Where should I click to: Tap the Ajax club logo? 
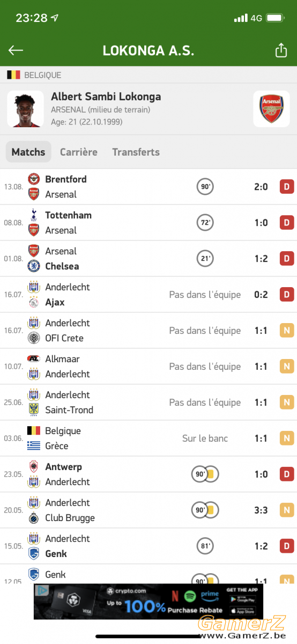(x=34, y=302)
